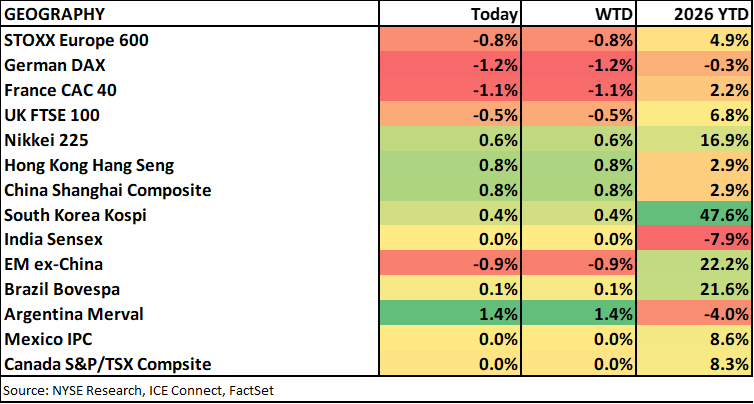
Task: Select the Nikkei 225 row label
Action: 50,140
